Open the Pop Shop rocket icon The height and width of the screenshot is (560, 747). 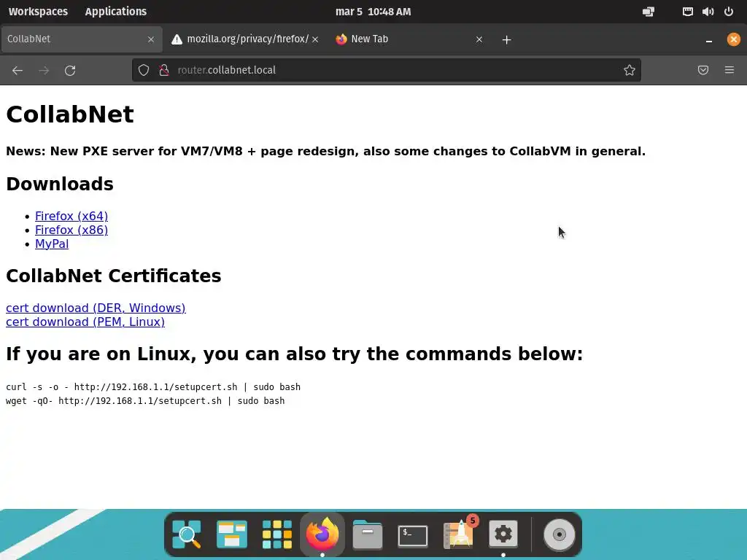click(x=460, y=533)
